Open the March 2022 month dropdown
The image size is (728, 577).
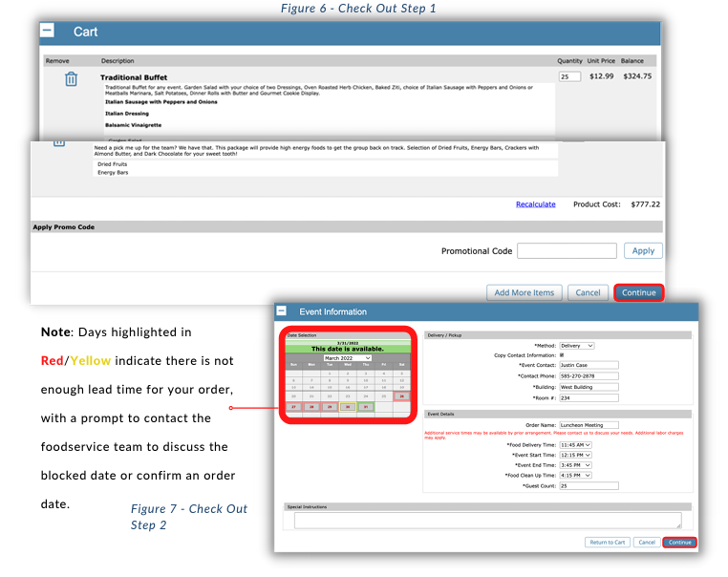coord(348,358)
